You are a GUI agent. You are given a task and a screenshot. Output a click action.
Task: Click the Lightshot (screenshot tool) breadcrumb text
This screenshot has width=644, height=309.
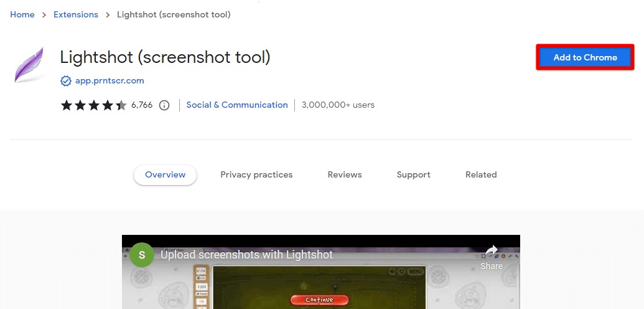[174, 15]
